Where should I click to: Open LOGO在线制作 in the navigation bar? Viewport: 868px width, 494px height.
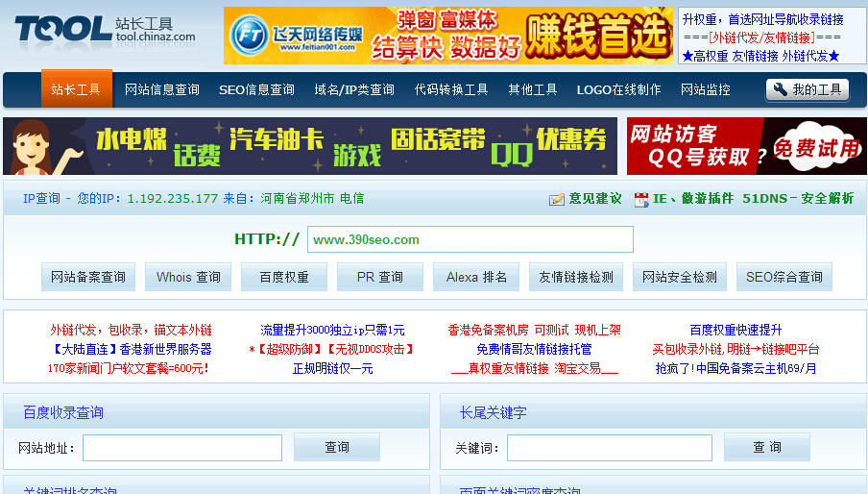coord(618,89)
